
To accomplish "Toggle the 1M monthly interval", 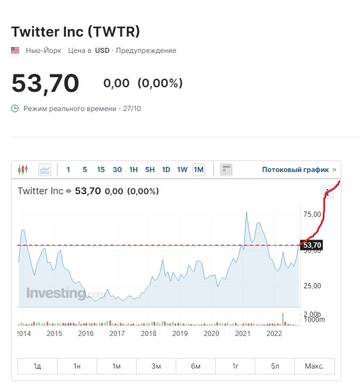I will pos(199,170).
